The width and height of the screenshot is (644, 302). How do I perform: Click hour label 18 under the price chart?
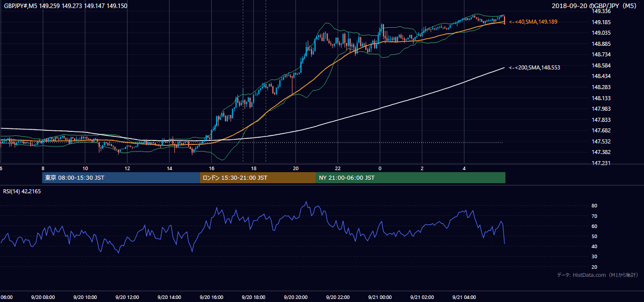tap(254, 168)
